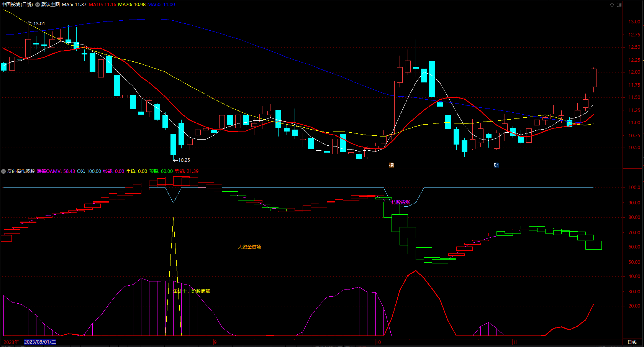
Task: Open the 日线 period selector at bottom-right
Action: click(632, 342)
